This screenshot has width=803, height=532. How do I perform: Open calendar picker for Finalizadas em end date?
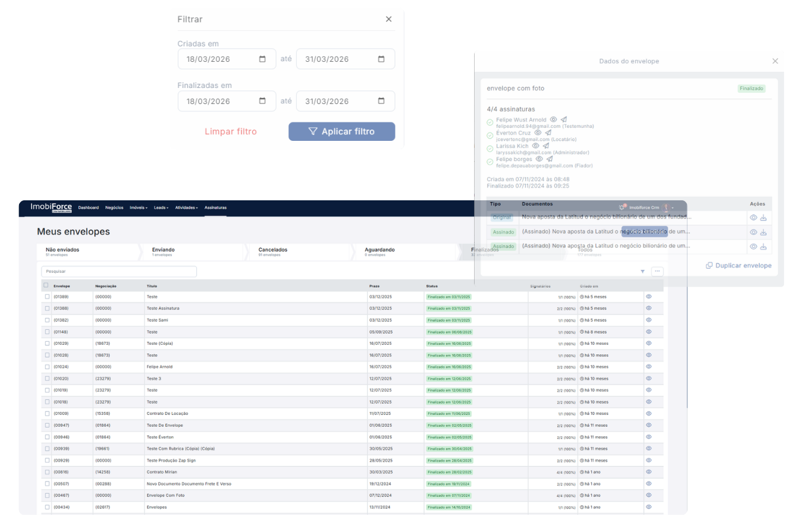(381, 101)
